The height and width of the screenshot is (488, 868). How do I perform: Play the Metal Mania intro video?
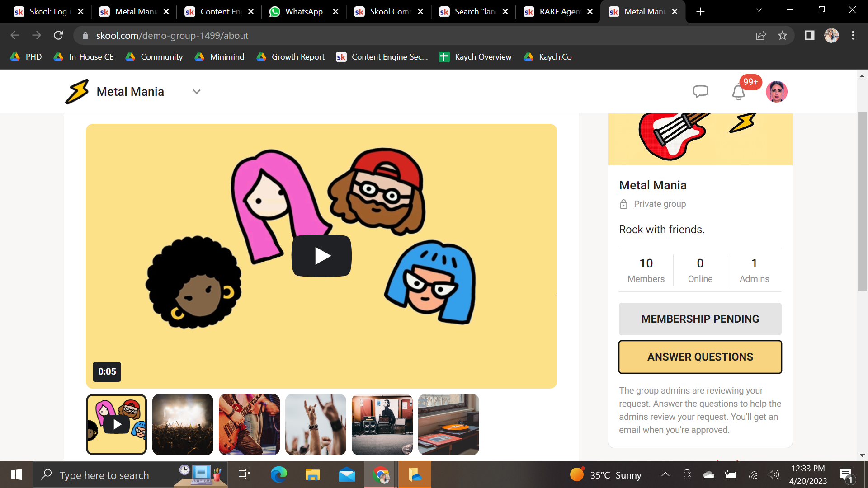click(x=321, y=255)
